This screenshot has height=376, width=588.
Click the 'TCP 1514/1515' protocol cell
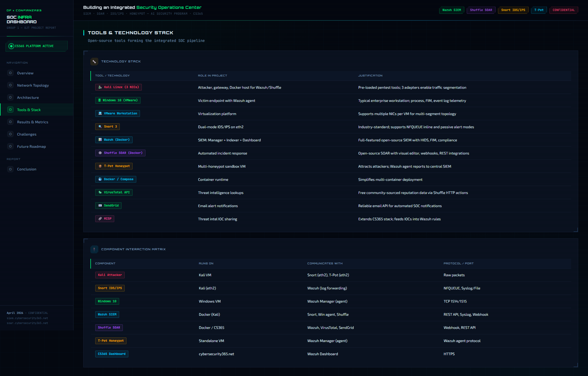click(455, 301)
